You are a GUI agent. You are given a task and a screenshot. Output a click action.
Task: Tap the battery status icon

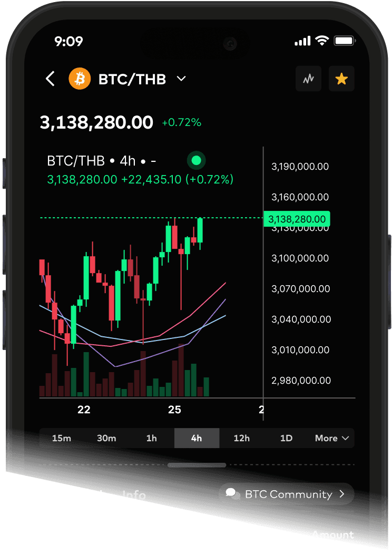click(345, 41)
